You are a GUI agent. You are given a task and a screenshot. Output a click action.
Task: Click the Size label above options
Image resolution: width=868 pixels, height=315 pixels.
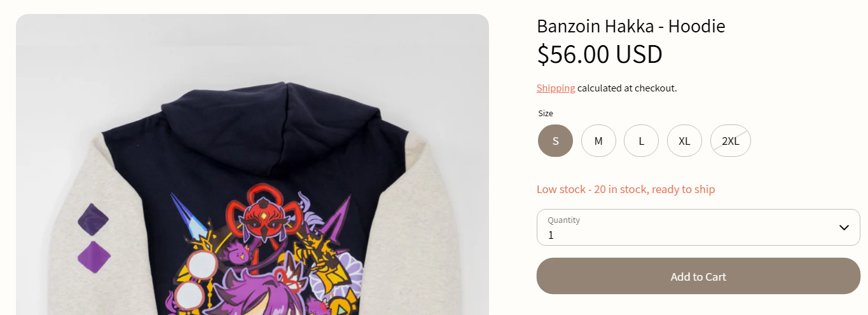point(546,113)
